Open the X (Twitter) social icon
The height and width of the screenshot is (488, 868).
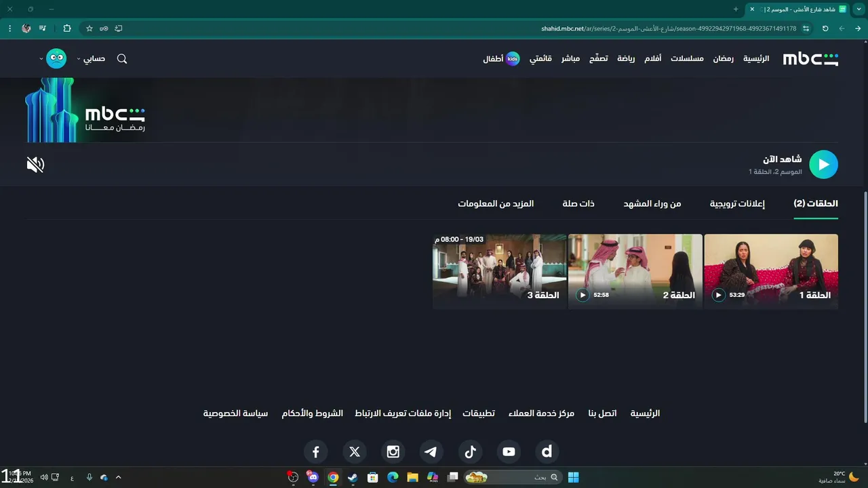coord(355,451)
